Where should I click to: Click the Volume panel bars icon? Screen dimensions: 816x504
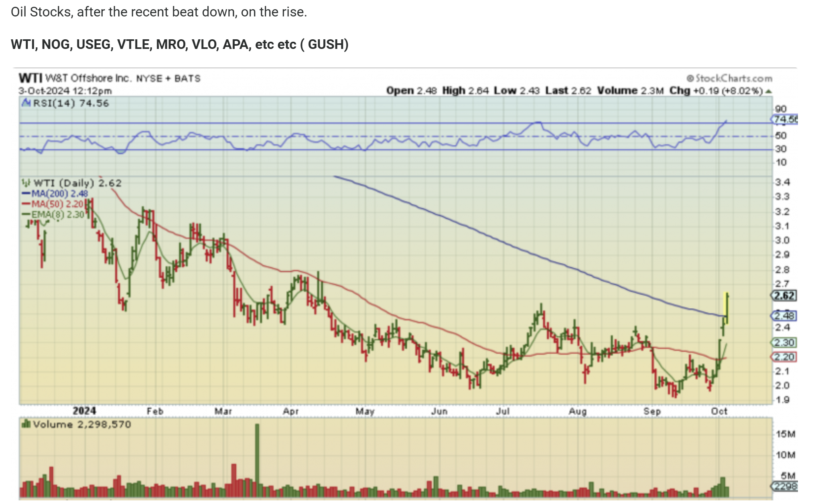[26, 424]
